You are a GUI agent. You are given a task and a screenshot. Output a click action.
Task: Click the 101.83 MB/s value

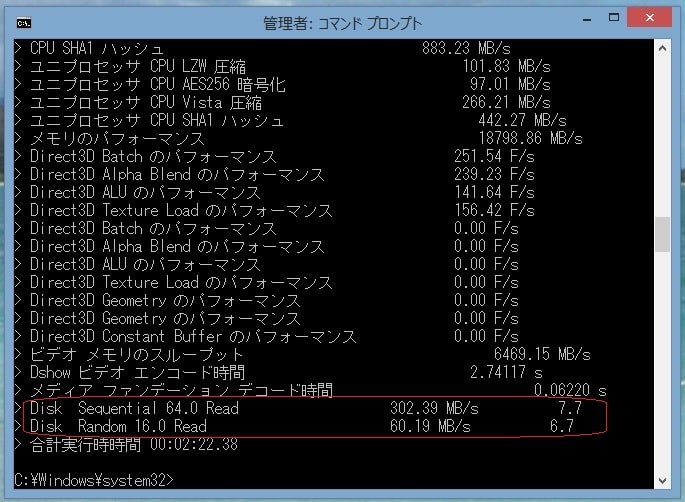tap(506, 66)
